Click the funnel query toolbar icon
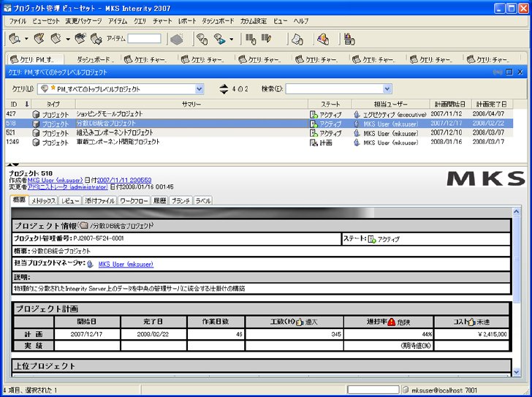This screenshot has width=532, height=397. pos(202,39)
